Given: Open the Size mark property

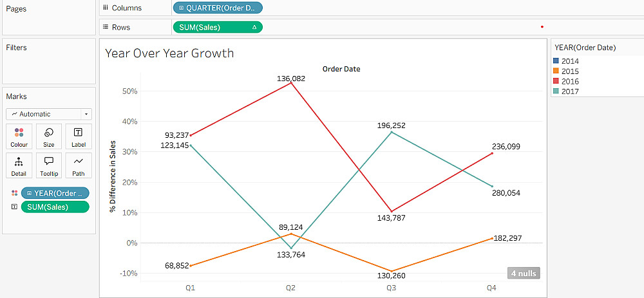Looking at the screenshot, I should click(49, 136).
